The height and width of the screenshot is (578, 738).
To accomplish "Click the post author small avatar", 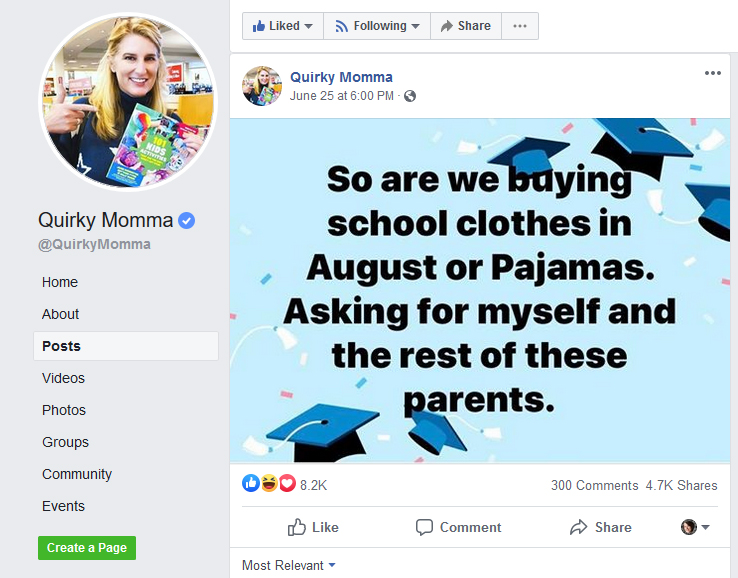I will click(262, 86).
